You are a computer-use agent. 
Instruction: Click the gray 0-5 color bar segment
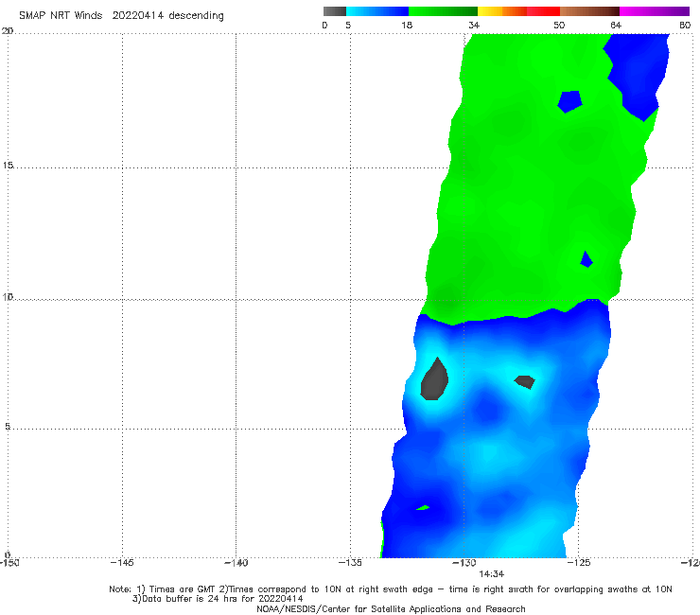tap(334, 11)
